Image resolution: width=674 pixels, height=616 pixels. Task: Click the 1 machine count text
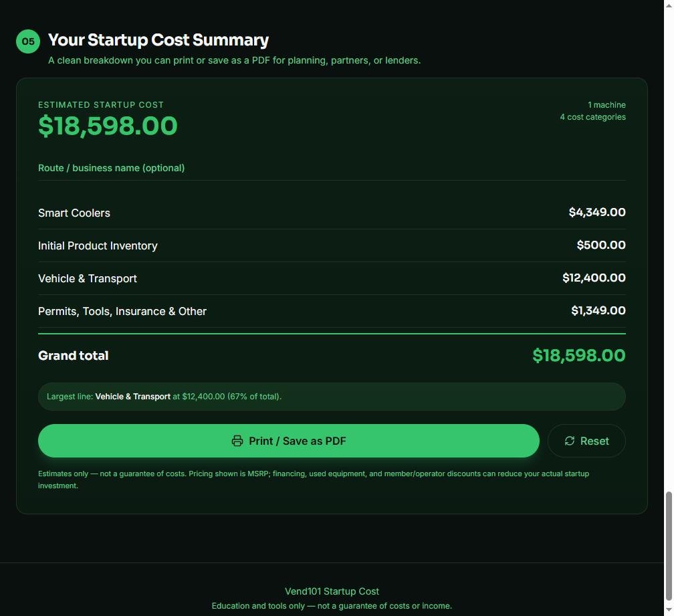pos(606,105)
